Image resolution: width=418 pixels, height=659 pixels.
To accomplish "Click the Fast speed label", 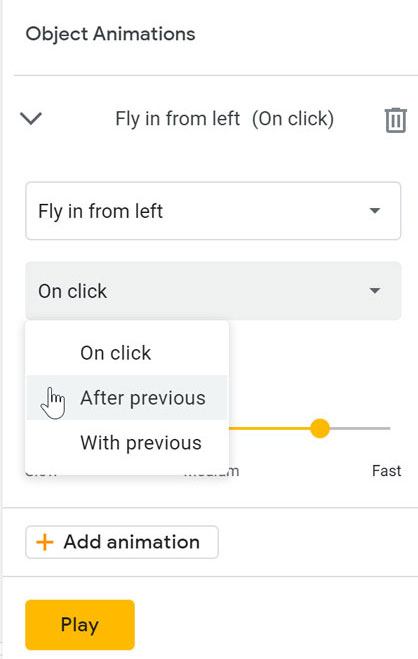I will click(386, 471).
